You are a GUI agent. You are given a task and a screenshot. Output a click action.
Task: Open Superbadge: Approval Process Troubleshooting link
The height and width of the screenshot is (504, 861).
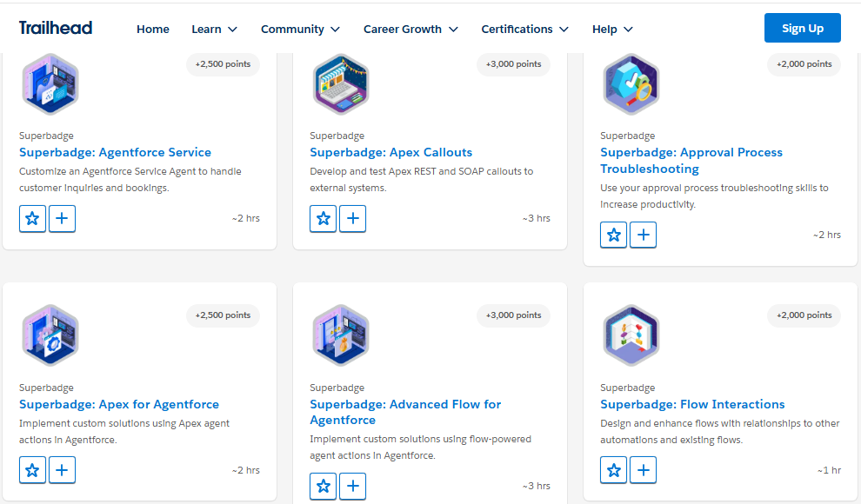(691, 161)
